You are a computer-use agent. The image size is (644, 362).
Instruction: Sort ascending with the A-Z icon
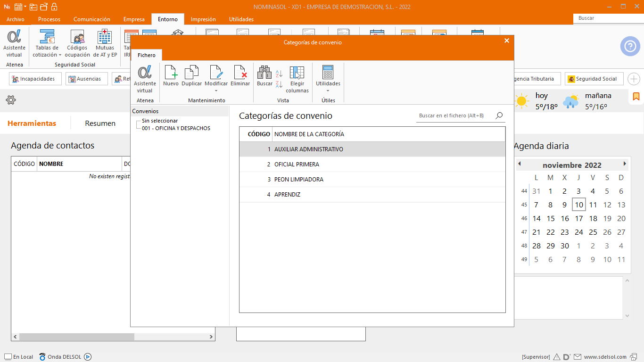pos(279,74)
